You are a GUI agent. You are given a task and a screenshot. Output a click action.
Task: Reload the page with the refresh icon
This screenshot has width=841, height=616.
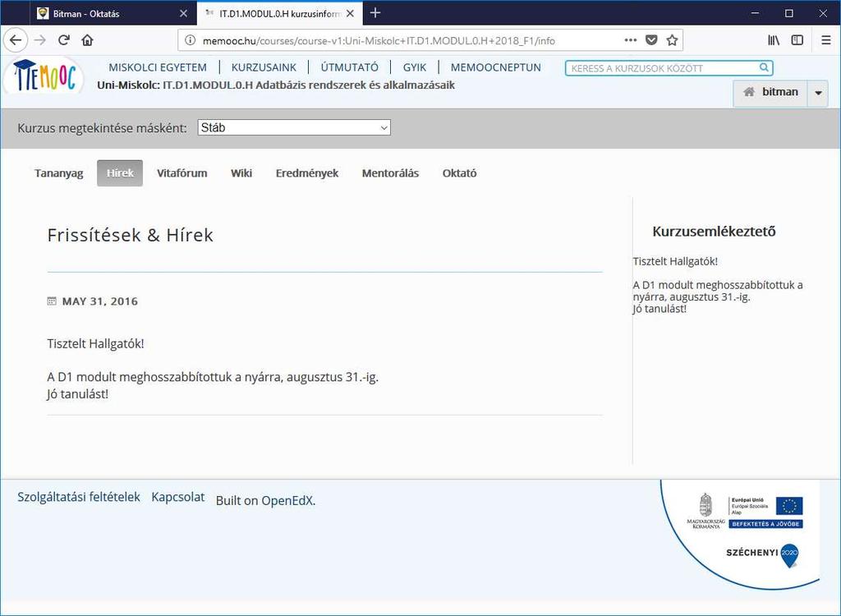(64, 40)
